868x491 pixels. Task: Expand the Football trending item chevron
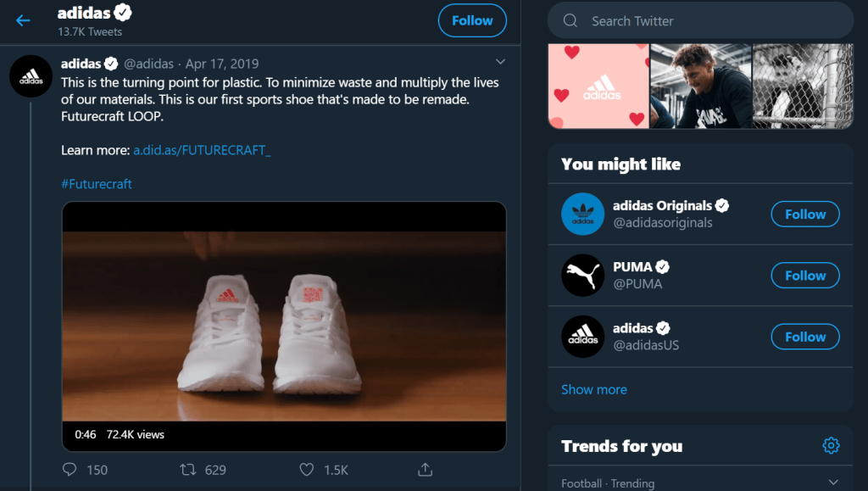[x=832, y=483]
